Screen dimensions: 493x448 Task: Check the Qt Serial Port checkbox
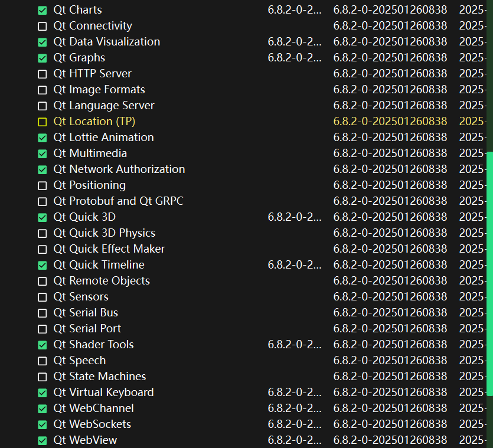(x=42, y=329)
